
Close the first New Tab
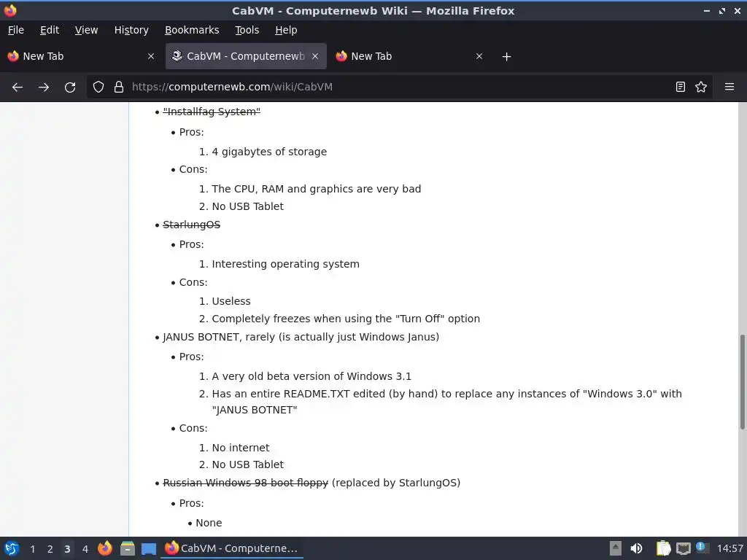(151, 56)
